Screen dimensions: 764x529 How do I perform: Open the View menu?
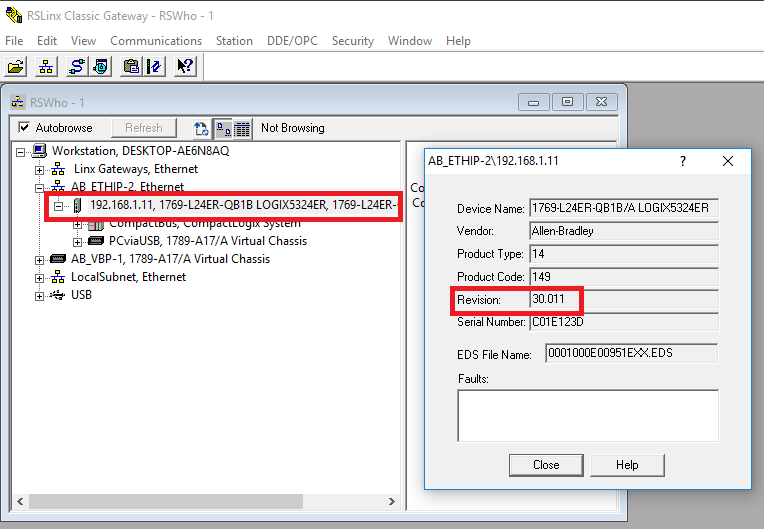83,40
